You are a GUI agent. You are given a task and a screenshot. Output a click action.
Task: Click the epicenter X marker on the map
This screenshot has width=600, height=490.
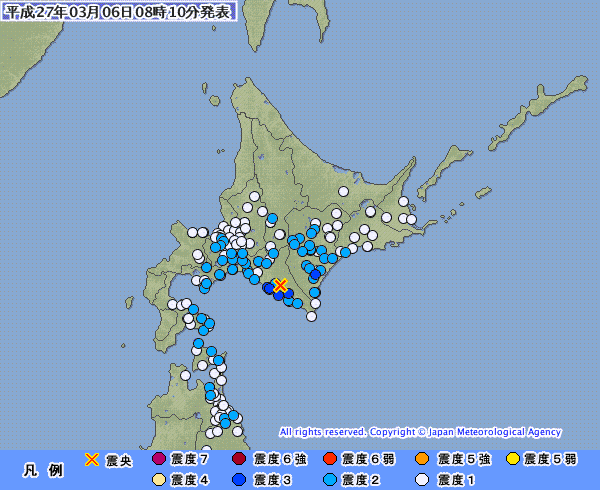click(x=280, y=285)
